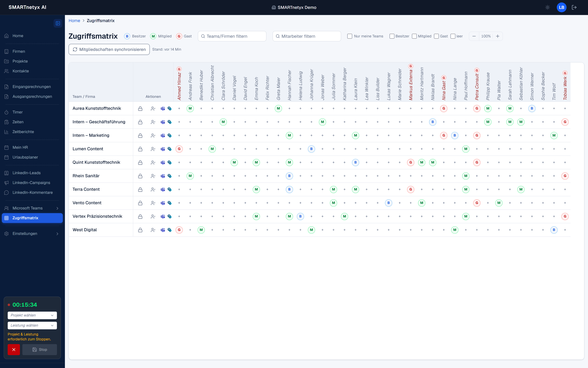Click Mitgliedschaften synchronisieren button
Screen dimensions: 588x368
[x=109, y=49]
